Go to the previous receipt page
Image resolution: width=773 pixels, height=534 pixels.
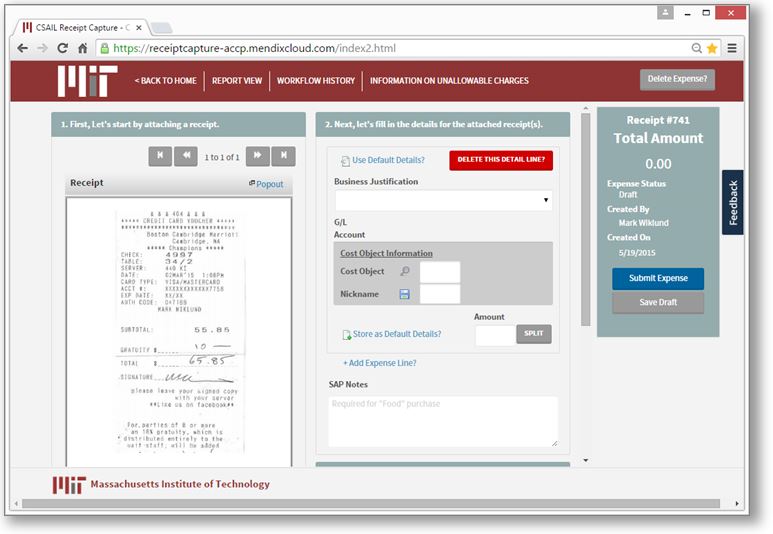point(186,156)
